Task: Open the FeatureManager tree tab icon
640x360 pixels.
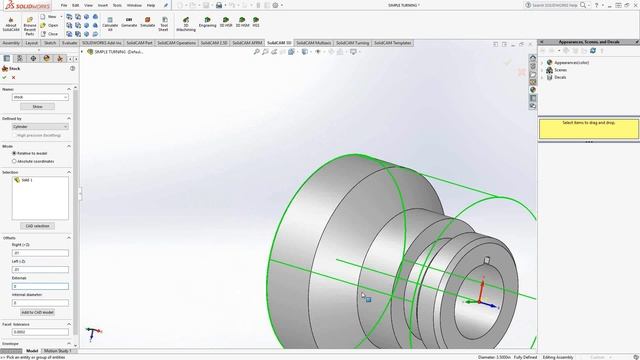Action: click(7, 58)
